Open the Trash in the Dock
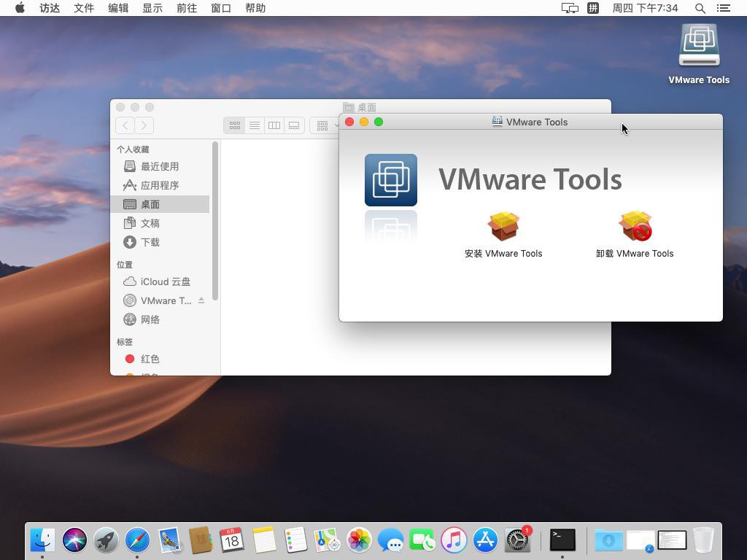 (703, 540)
